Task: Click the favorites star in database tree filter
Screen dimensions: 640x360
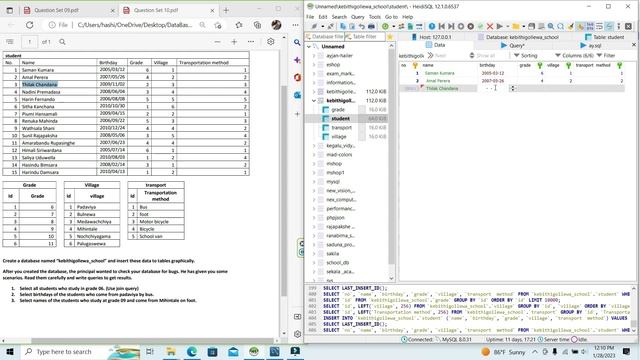Action: (390, 37)
